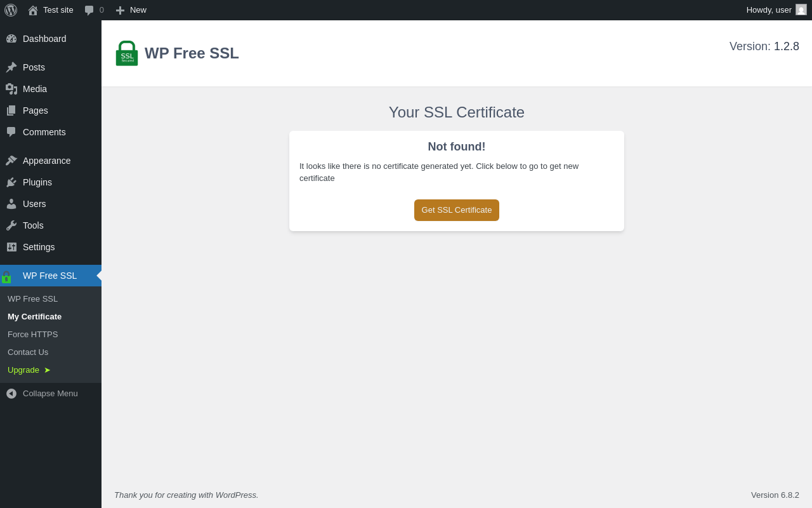Screen dimensions: 812x508
Task: Click the Posts pushpin icon
Action: (x=11, y=67)
